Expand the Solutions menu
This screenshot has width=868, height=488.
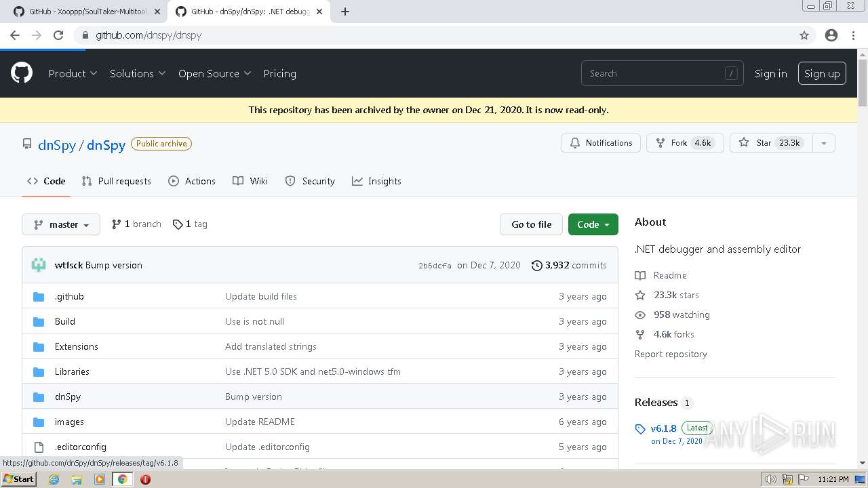[x=138, y=73]
